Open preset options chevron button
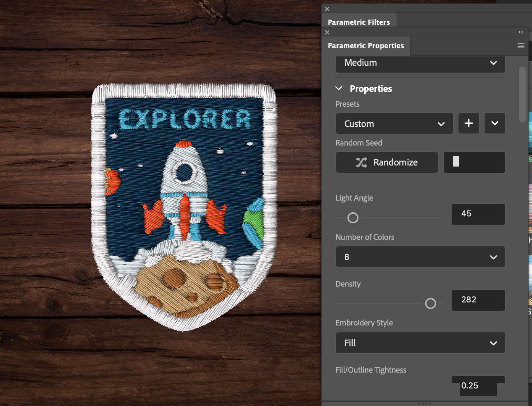532x406 pixels. click(x=495, y=123)
